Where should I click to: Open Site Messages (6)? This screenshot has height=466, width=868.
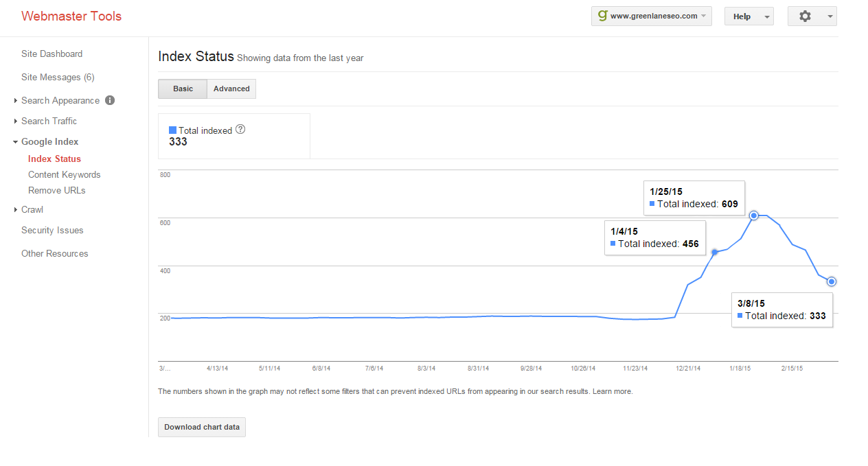point(58,77)
